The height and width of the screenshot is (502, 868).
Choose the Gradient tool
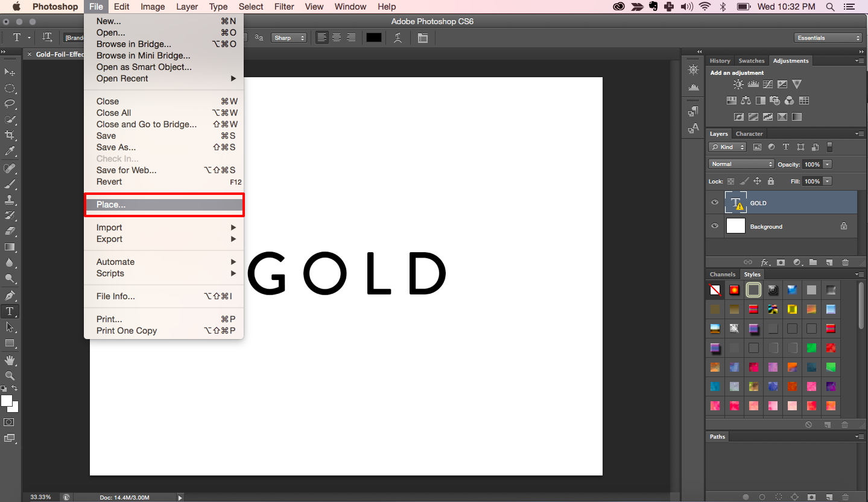[x=10, y=247]
